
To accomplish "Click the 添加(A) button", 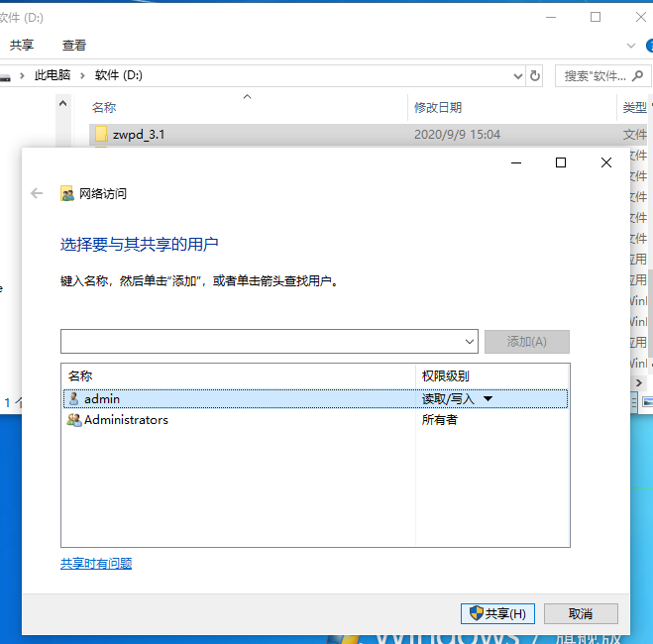I will tap(527, 342).
